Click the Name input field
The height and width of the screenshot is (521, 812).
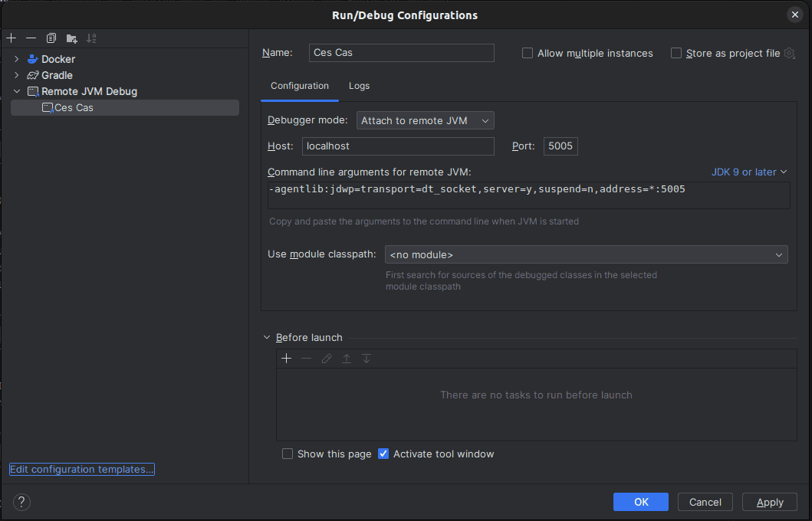(x=401, y=53)
